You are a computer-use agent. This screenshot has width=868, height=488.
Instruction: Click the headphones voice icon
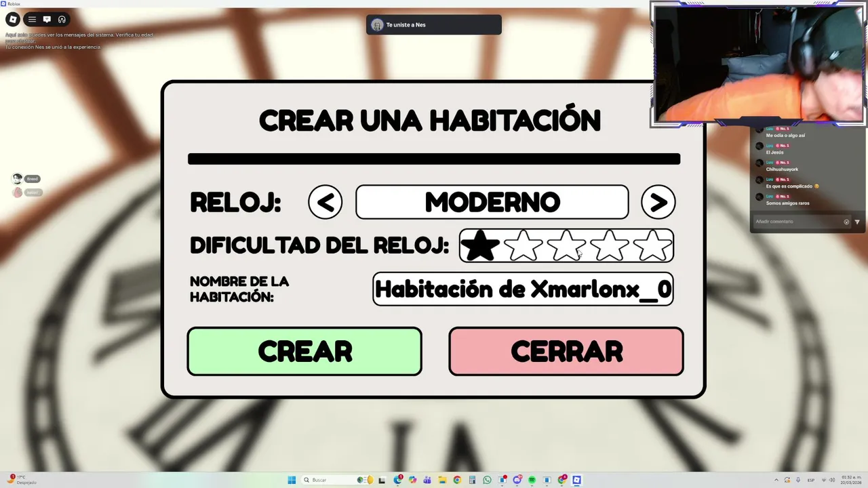pos(62,20)
